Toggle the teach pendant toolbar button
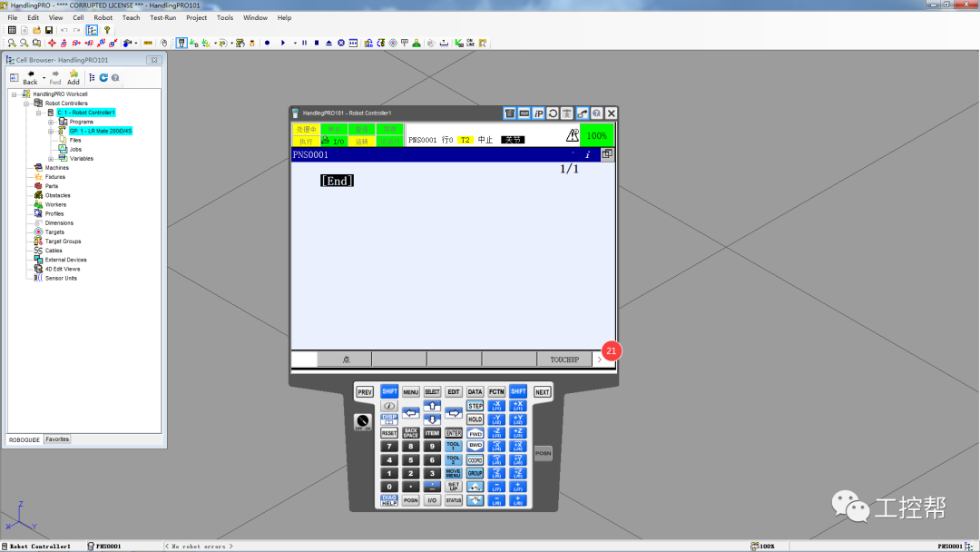This screenshot has width=980, height=552. (x=181, y=44)
